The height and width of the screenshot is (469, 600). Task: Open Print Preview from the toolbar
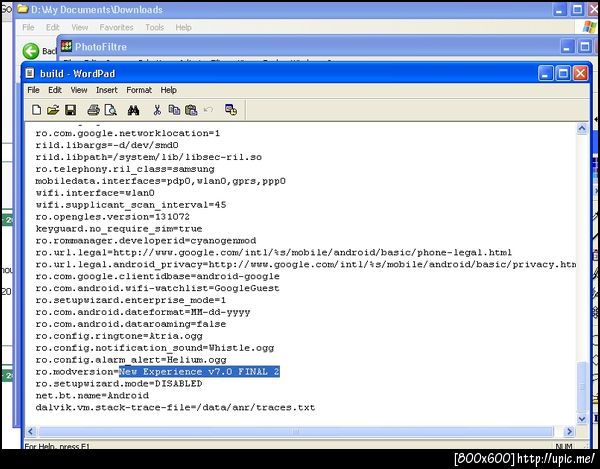tap(111, 110)
